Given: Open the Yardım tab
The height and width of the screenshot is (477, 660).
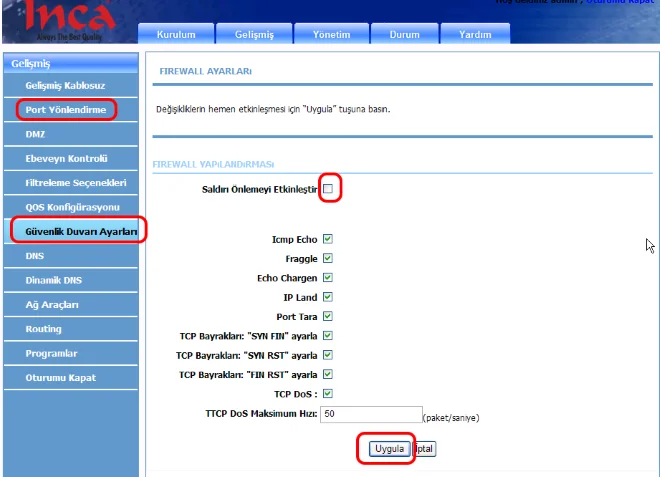Looking at the screenshot, I should coord(474,34).
